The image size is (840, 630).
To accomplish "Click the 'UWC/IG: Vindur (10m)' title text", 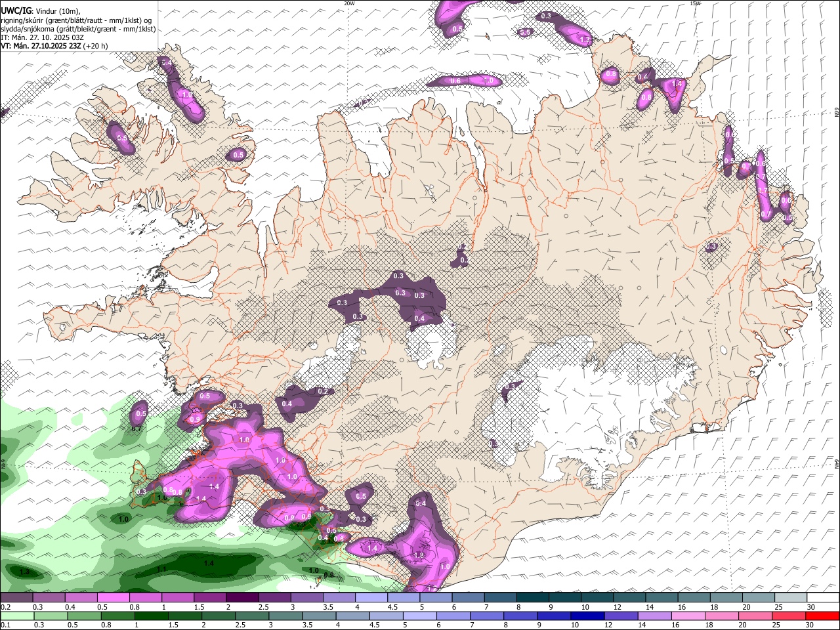I will [41, 11].
